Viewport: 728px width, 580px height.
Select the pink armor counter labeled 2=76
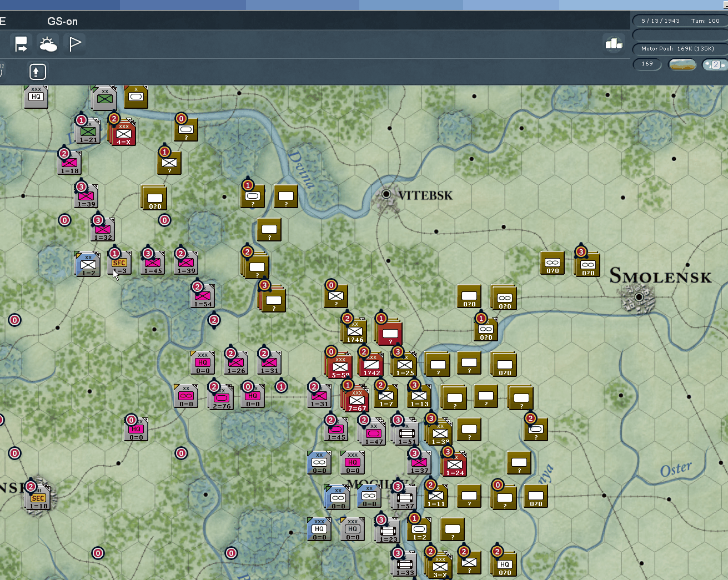[222, 397]
